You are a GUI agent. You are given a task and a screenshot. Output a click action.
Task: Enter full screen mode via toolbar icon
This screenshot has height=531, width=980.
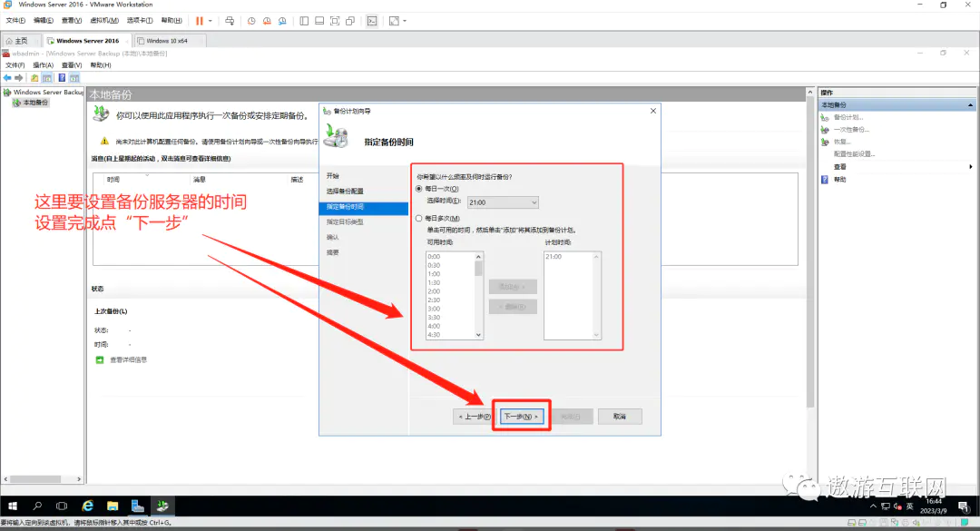tap(335, 20)
